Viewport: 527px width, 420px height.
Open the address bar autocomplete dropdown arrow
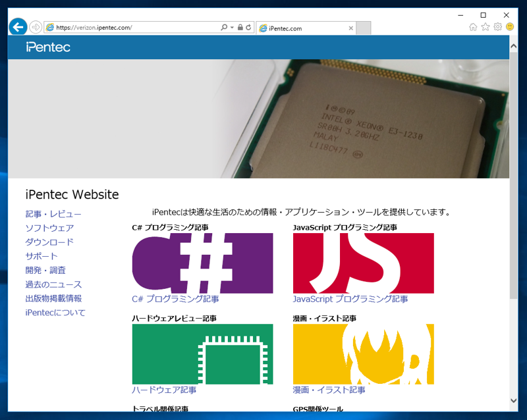click(232, 28)
